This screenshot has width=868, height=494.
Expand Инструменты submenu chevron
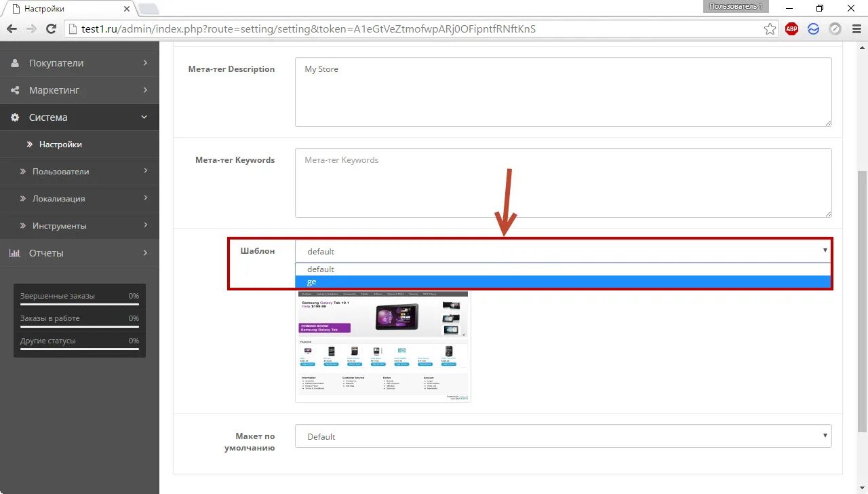click(x=145, y=225)
